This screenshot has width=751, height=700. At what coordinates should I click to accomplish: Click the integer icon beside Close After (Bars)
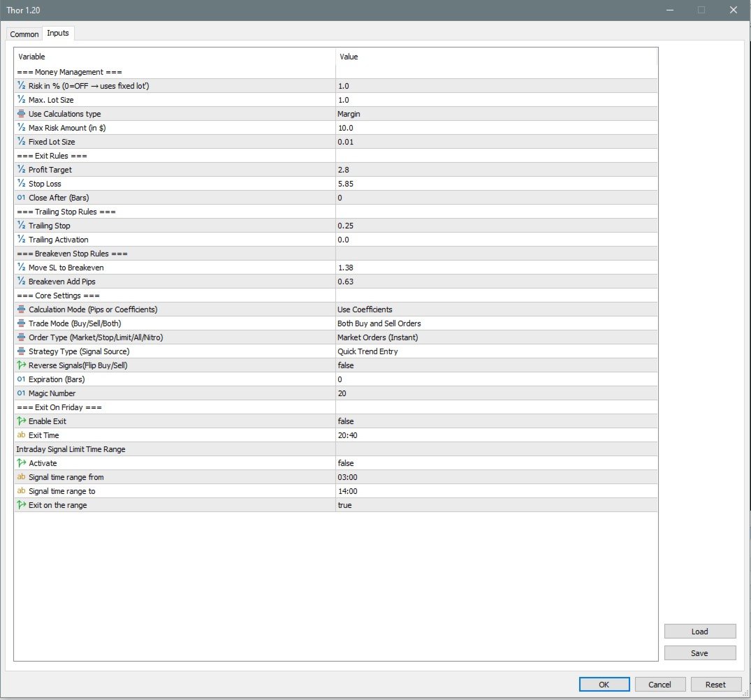tap(21, 197)
